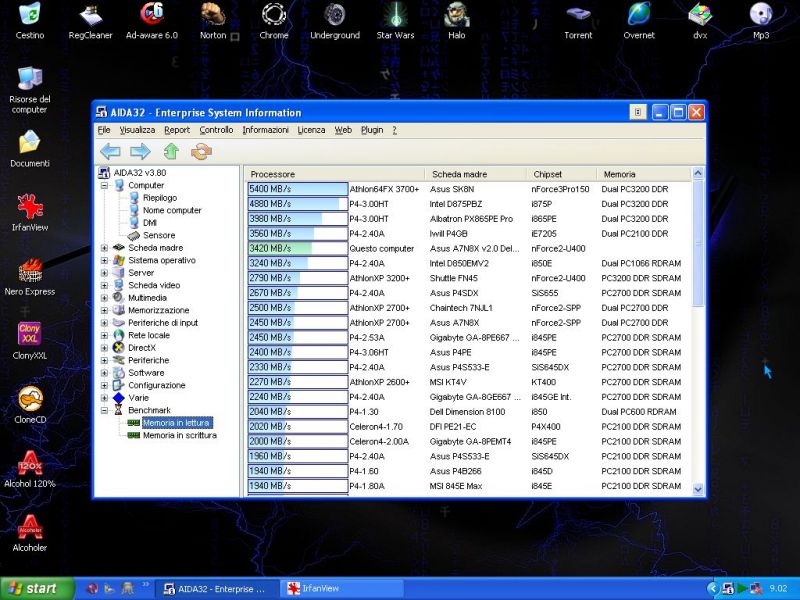Viewport: 800px width, 600px height.
Task: Select the Alcohol 120% icon
Action: 30,469
